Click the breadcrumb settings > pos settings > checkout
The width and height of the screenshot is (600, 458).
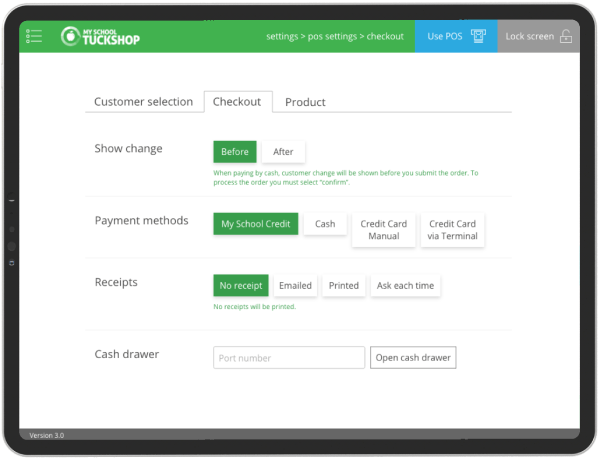[335, 36]
